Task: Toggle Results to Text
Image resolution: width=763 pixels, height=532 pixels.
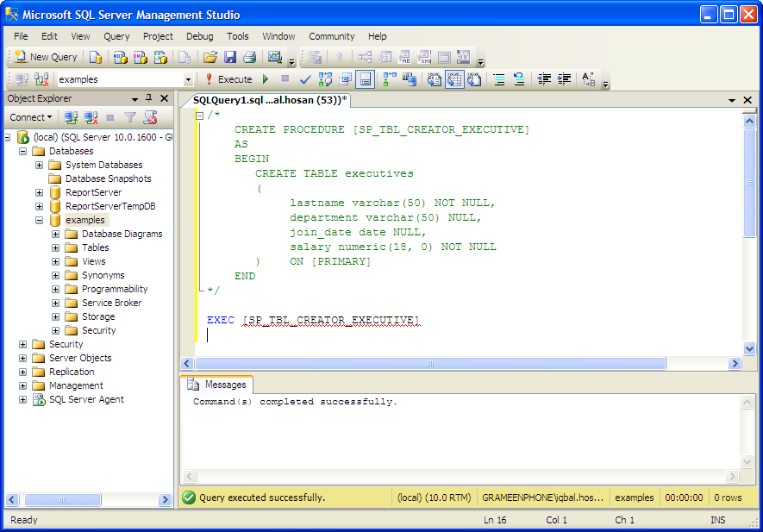Action: pyautogui.click(x=434, y=78)
